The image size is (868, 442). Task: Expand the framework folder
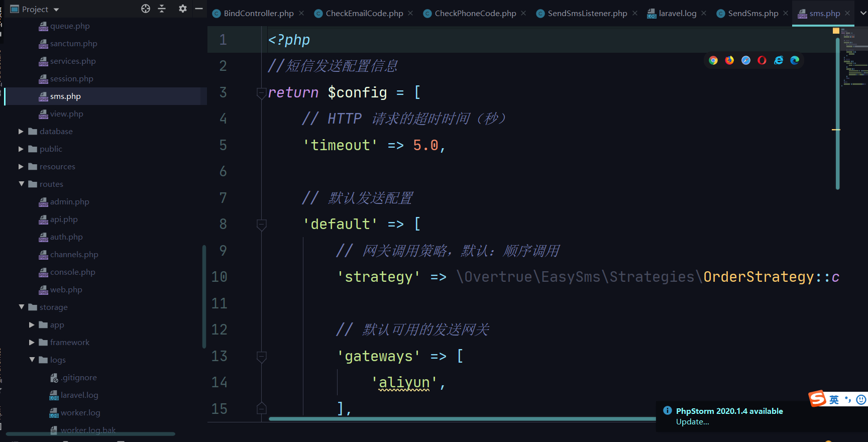coord(32,343)
